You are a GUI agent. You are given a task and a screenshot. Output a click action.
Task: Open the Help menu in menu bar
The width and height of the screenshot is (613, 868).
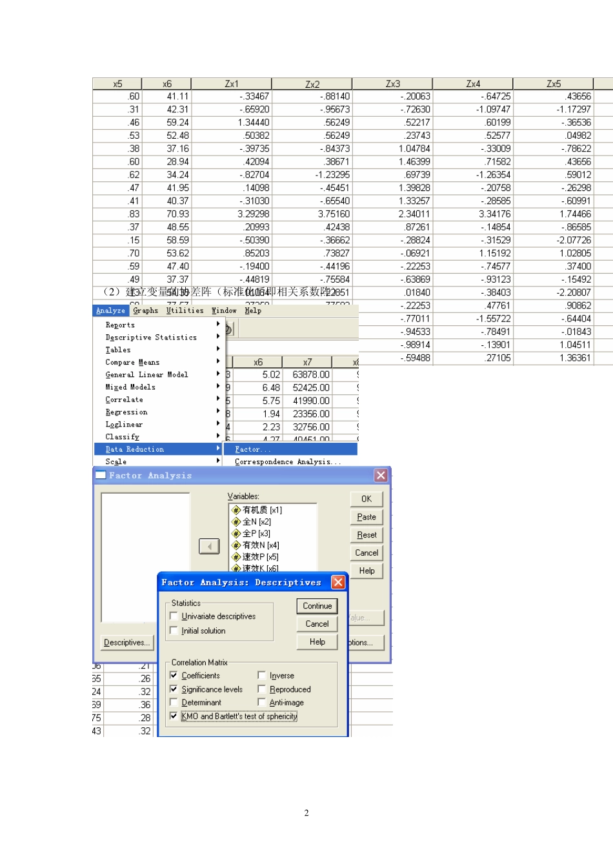coord(253,310)
